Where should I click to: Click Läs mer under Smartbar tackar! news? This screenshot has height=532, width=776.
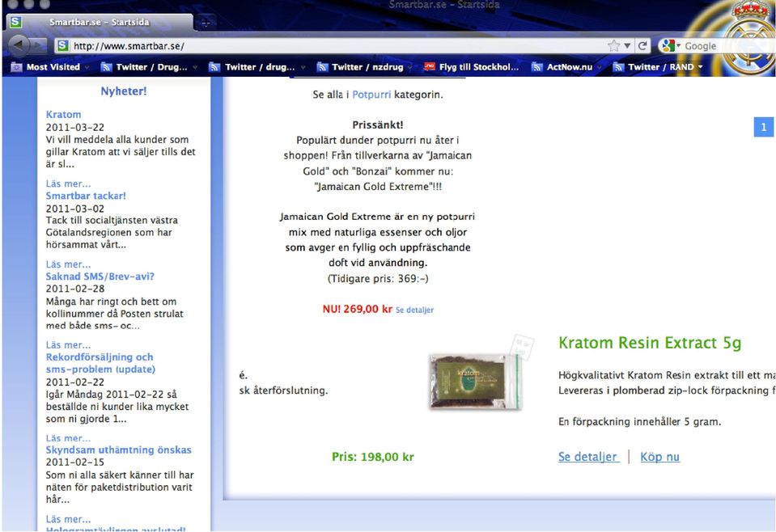click(x=68, y=264)
